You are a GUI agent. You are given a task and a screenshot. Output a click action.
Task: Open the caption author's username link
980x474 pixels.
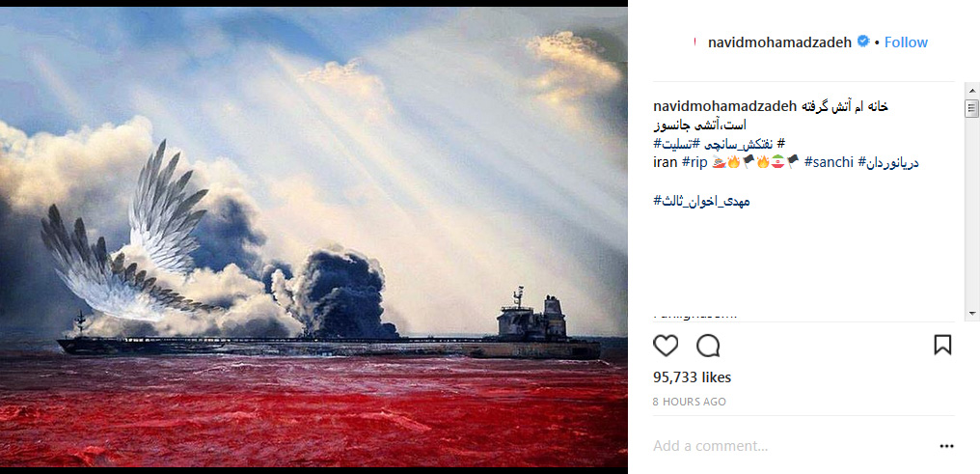pos(725,106)
